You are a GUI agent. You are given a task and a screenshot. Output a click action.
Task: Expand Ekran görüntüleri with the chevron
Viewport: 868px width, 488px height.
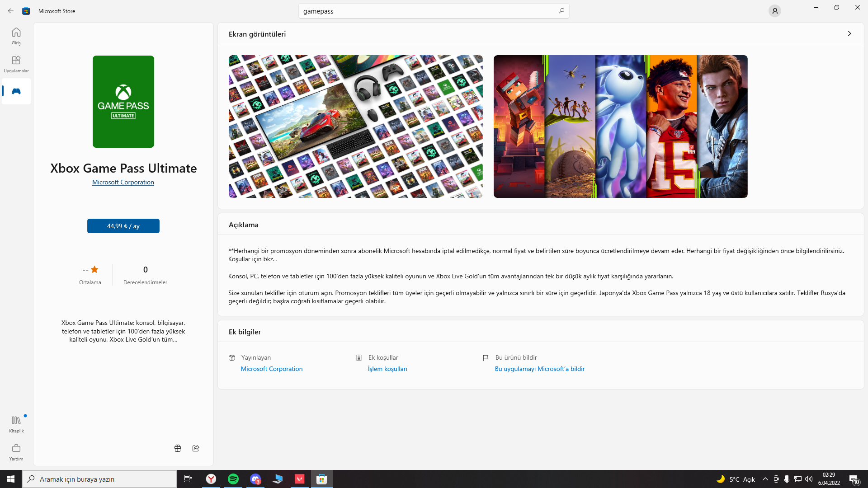(849, 33)
